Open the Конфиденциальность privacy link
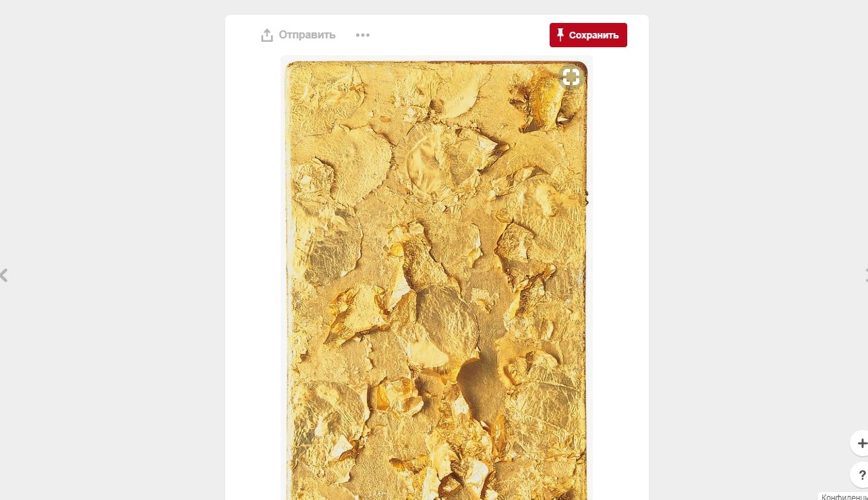868x500 pixels. tap(844, 497)
